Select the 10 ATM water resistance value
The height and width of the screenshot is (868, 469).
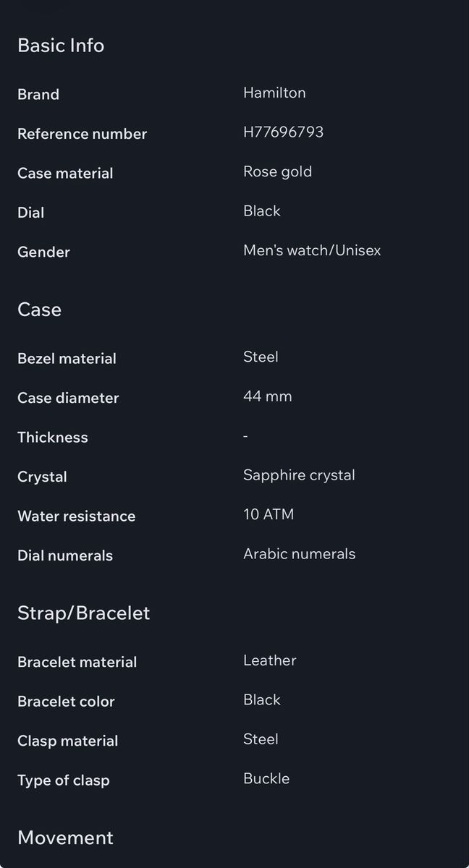(269, 514)
